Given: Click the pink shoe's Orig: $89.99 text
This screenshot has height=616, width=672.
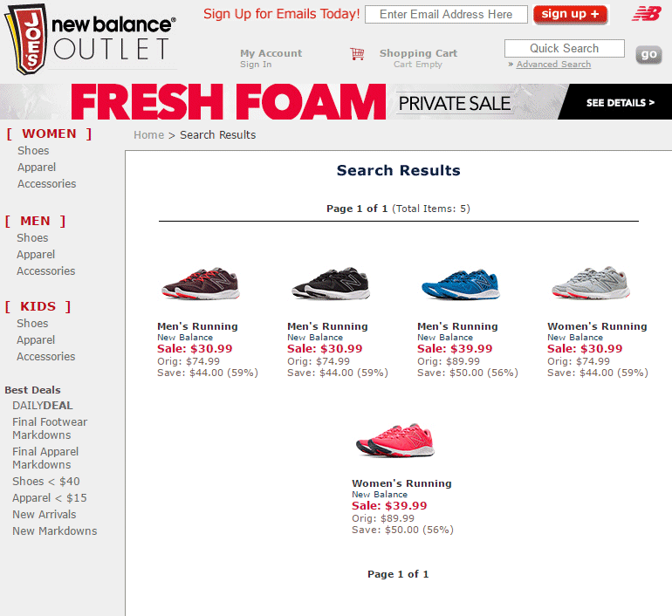Looking at the screenshot, I should point(383,518).
